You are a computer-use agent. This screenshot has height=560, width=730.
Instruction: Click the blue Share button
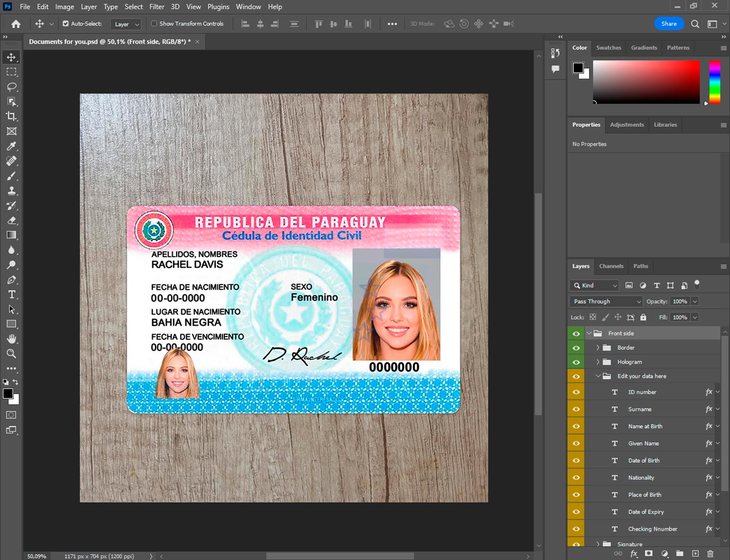(x=669, y=23)
